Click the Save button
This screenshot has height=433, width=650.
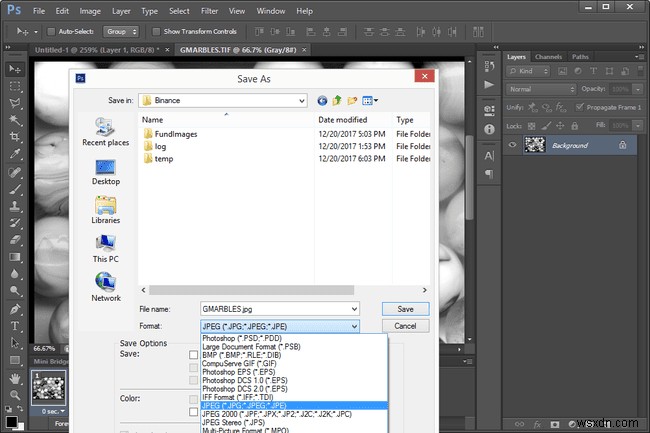click(405, 309)
